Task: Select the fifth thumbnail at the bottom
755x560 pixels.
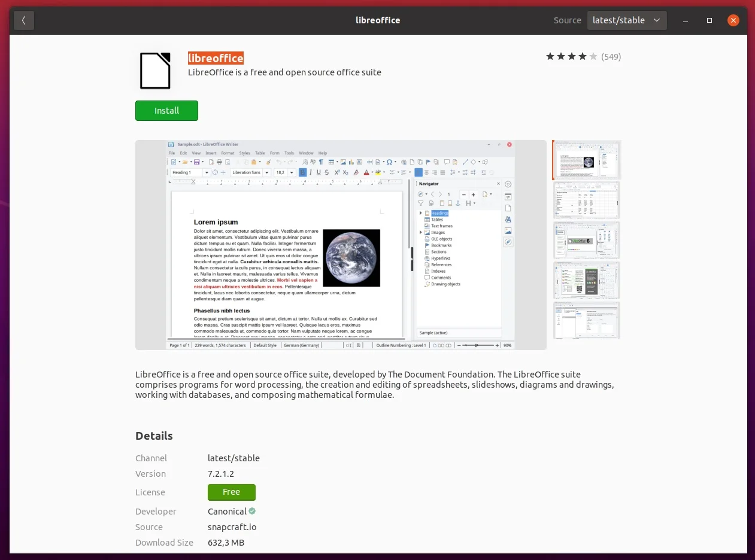Action: click(587, 321)
